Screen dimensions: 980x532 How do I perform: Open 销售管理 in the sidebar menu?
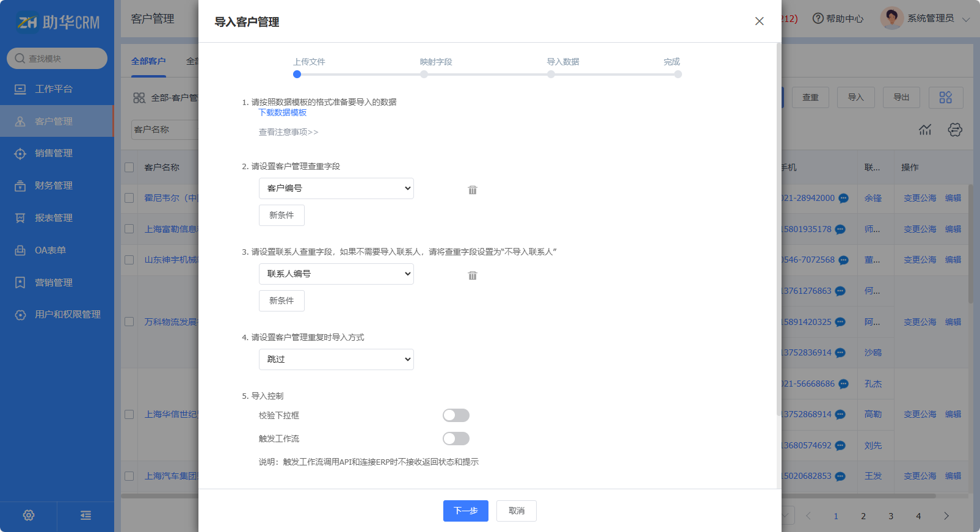coord(54,153)
